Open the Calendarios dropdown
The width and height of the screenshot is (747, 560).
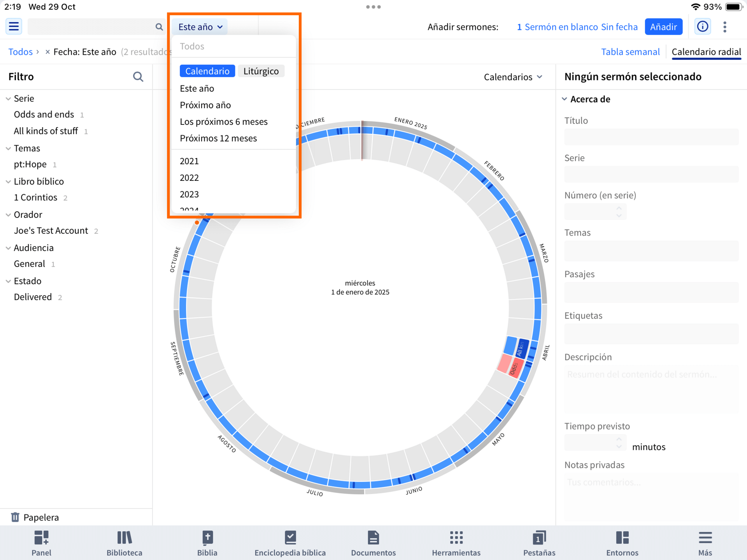pyautogui.click(x=513, y=77)
